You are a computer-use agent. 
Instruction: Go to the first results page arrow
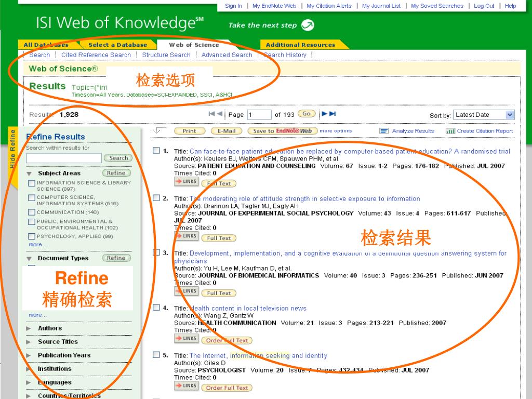pyautogui.click(x=212, y=114)
